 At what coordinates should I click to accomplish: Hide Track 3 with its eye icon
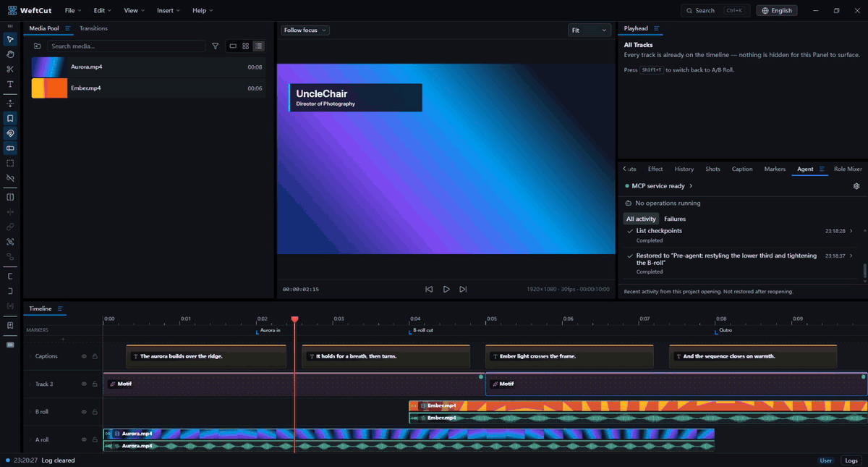[84, 384]
